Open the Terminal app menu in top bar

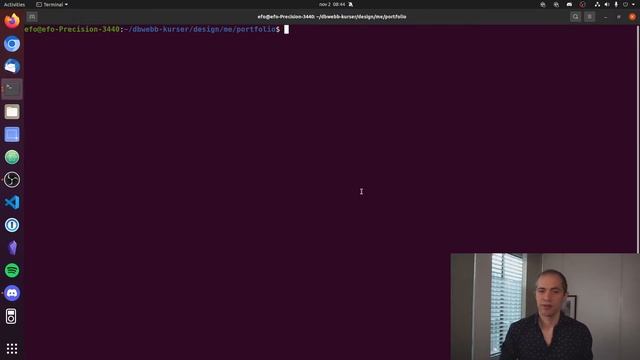[x=52, y=4]
